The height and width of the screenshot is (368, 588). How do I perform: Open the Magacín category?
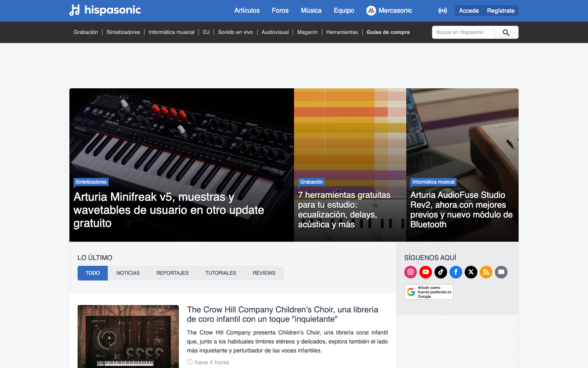[307, 32]
